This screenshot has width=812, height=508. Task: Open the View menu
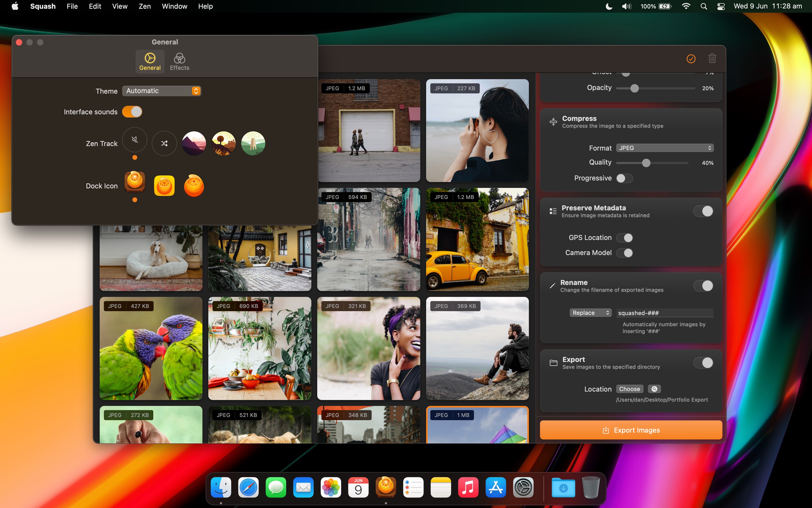pyautogui.click(x=120, y=6)
